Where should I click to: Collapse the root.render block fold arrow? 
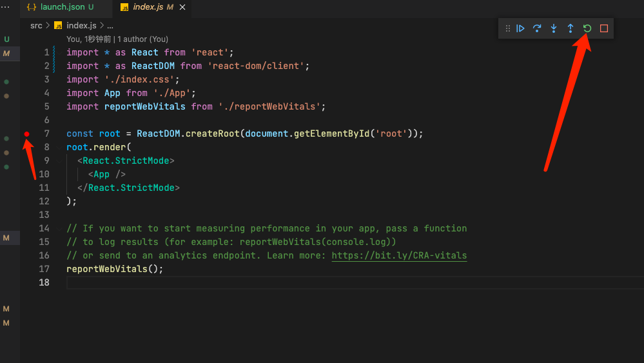click(59, 147)
